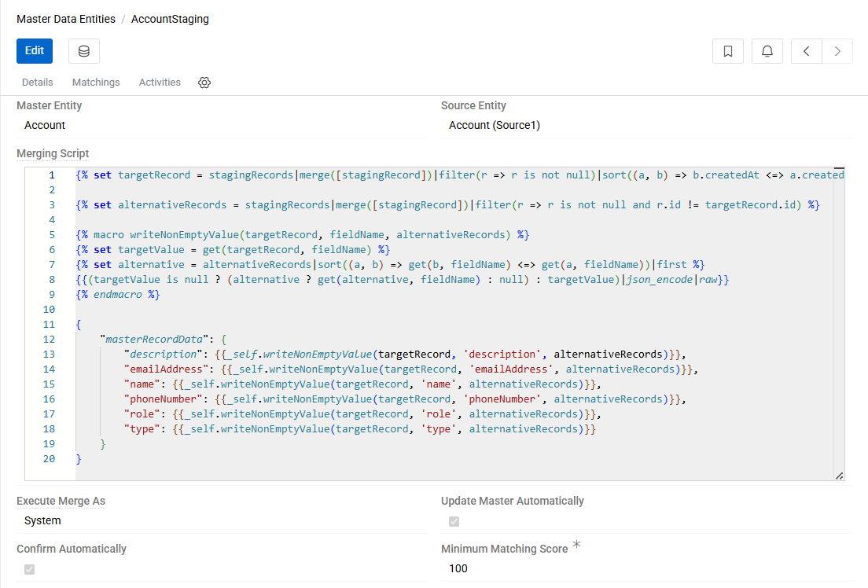868x588 pixels.
Task: Go to next record with right chevron
Action: tap(837, 51)
